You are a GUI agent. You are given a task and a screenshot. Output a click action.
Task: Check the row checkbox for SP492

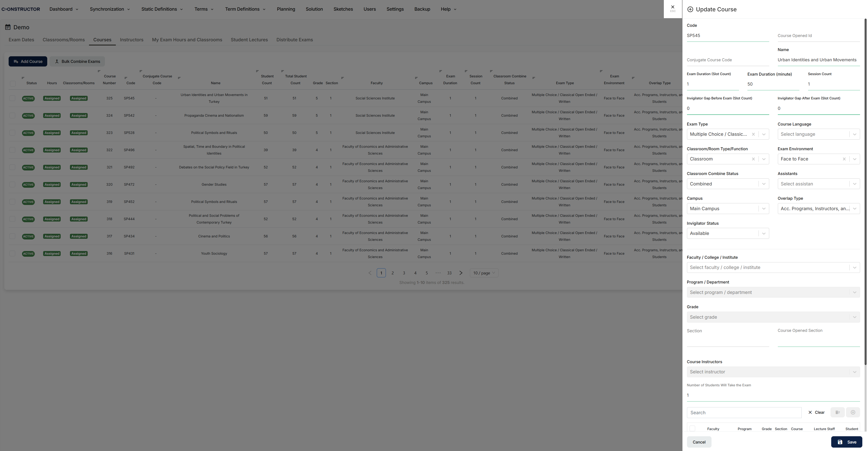[12, 167]
